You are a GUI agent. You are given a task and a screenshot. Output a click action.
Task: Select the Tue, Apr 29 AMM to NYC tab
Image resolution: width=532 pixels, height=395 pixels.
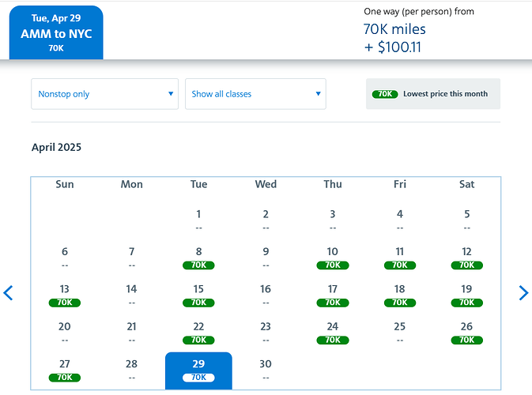click(x=56, y=32)
